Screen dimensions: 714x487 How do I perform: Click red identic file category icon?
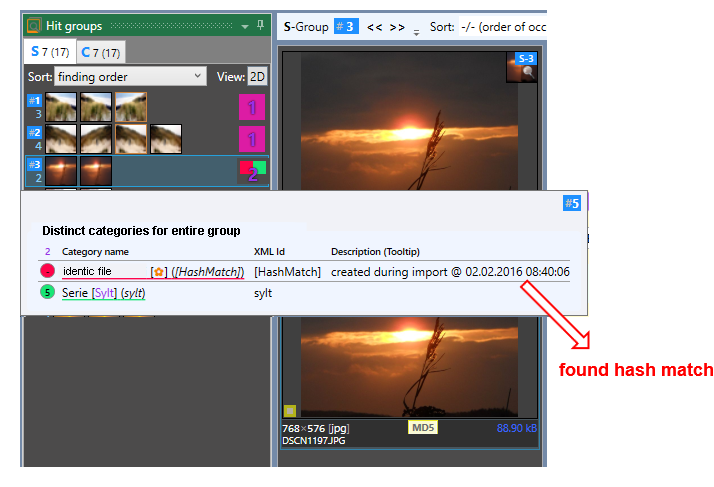[x=47, y=271]
